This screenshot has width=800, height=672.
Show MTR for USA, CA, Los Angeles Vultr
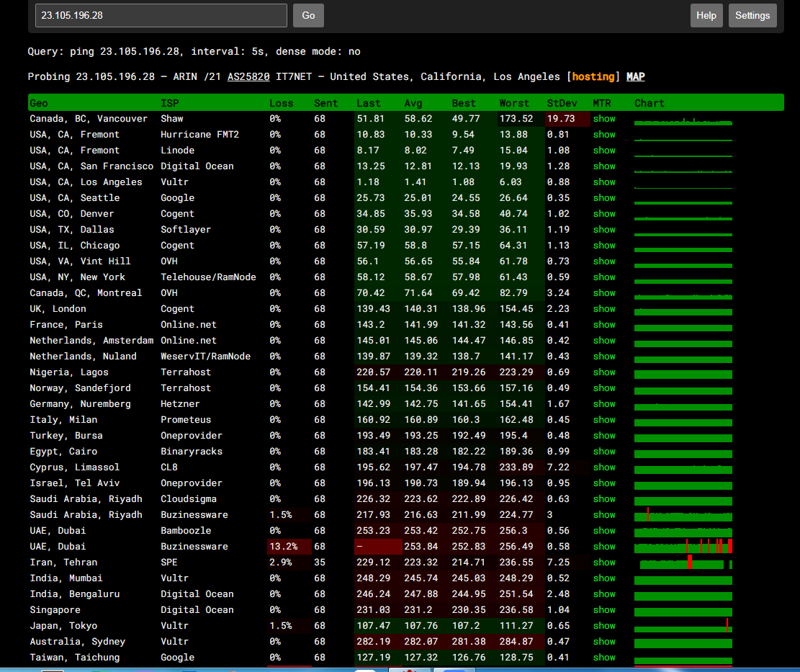pyautogui.click(x=604, y=182)
